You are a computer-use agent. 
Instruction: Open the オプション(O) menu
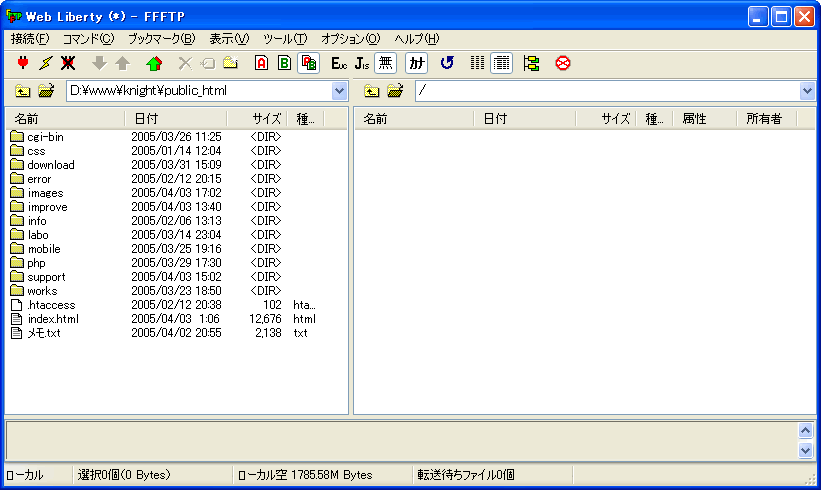click(x=350, y=39)
